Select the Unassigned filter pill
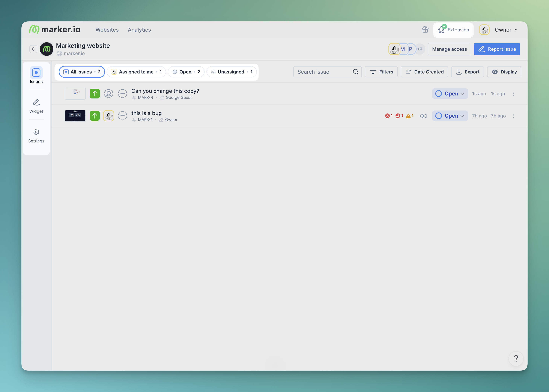The image size is (549, 392). click(x=231, y=72)
